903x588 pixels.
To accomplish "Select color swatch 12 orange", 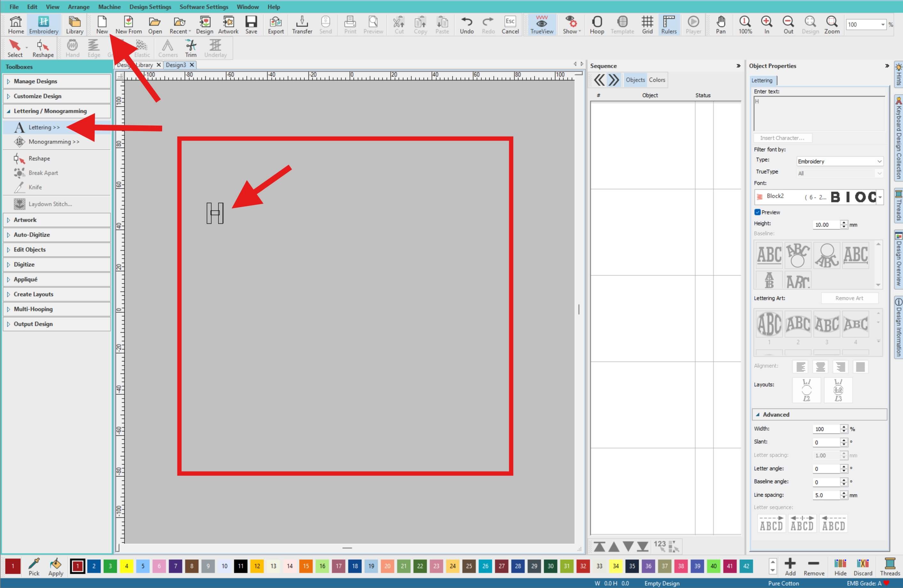I will click(x=257, y=566).
